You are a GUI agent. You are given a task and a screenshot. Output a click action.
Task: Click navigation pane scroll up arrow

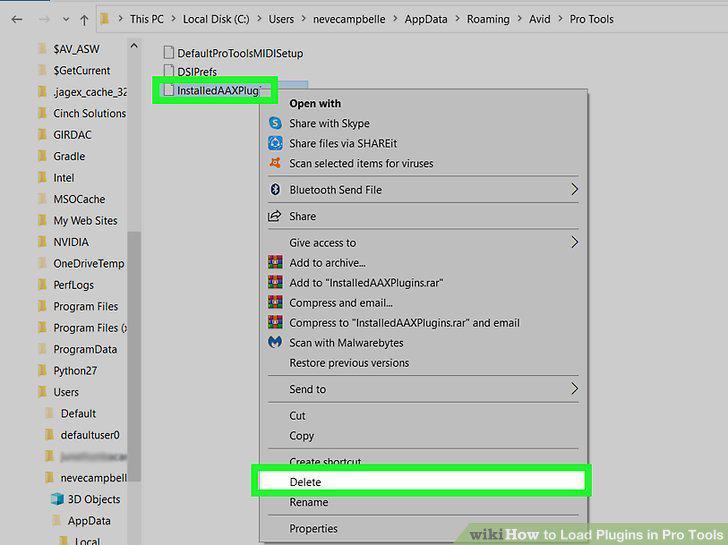click(134, 46)
